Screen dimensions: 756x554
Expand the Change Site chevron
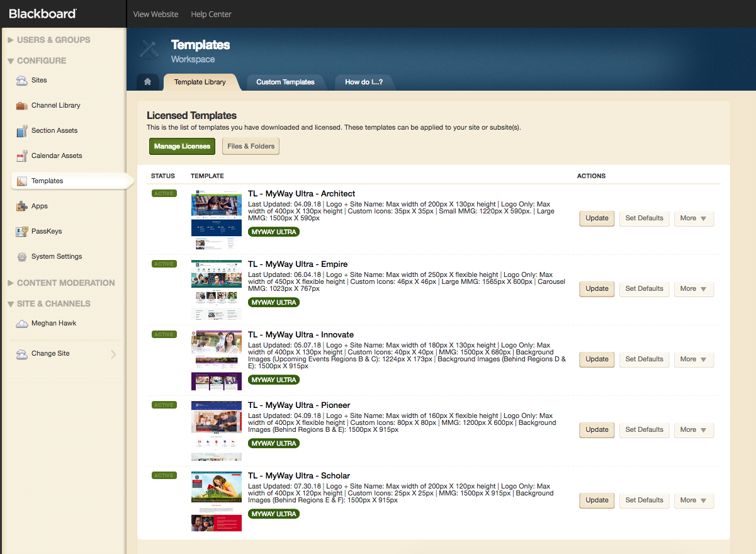113,353
